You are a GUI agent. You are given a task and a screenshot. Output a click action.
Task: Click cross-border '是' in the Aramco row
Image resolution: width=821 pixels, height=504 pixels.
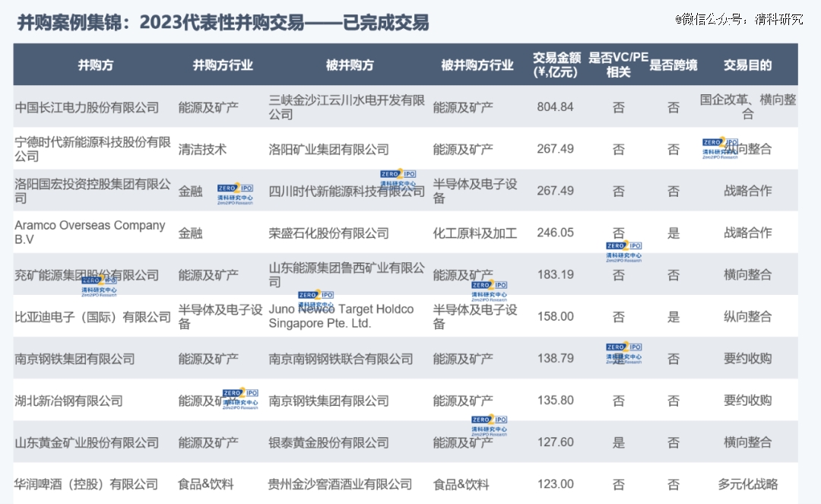[x=674, y=233]
